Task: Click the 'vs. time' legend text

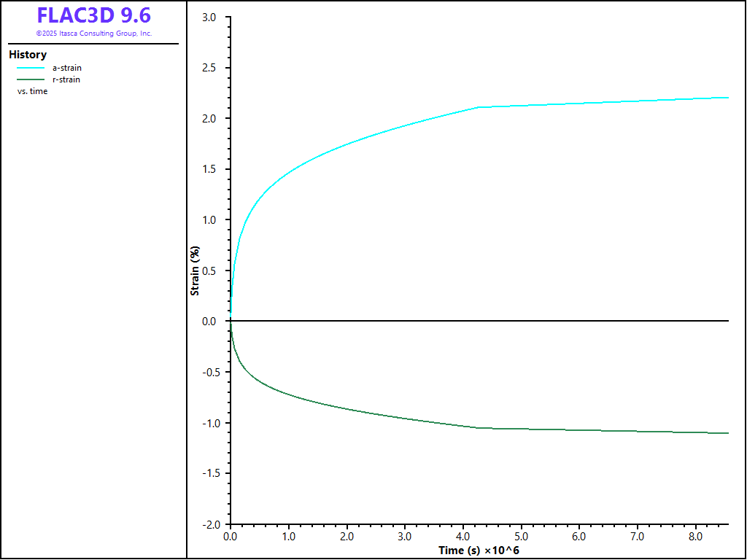Action: (x=32, y=91)
